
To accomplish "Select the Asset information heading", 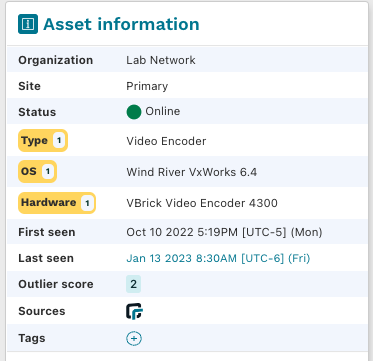I will tap(121, 24).
